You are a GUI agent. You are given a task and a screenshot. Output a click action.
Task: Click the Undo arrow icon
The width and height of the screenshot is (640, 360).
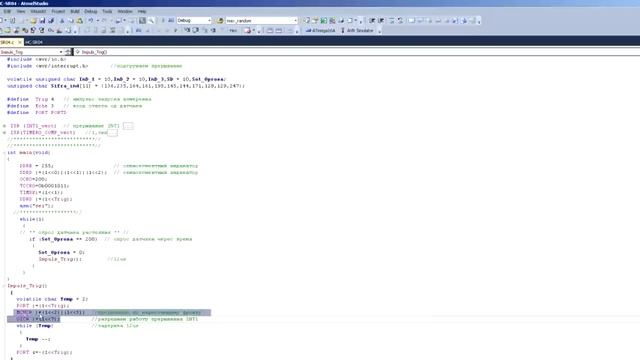[x=91, y=20]
